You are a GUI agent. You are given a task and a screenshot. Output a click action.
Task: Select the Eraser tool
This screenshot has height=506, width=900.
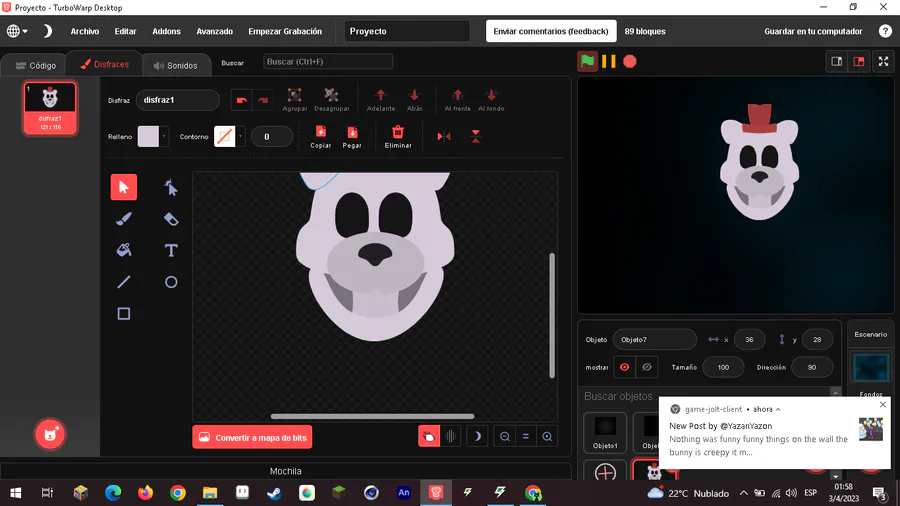click(170, 219)
